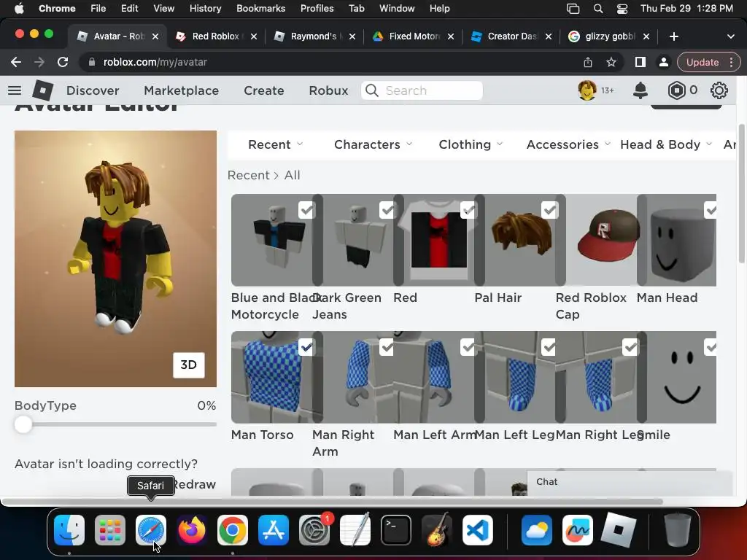Share this page from the address bar
This screenshot has width=747, height=560.
pyautogui.click(x=588, y=63)
